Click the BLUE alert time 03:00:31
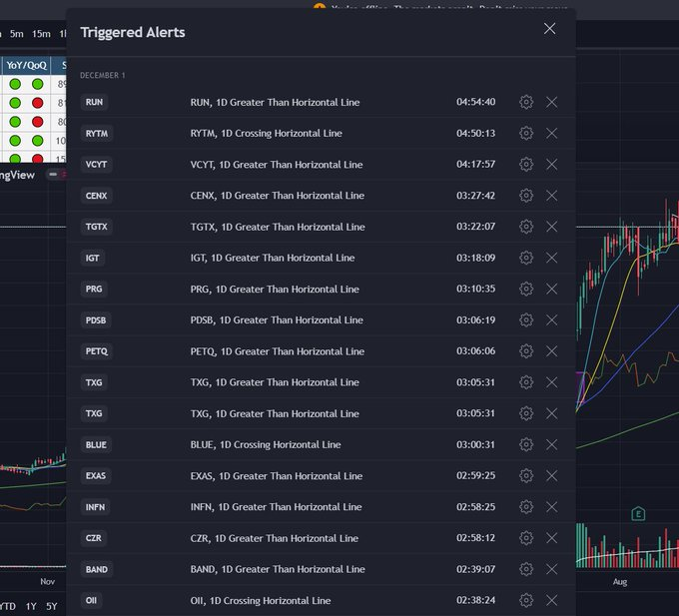Screen dimensions: 679x616 tap(475, 444)
